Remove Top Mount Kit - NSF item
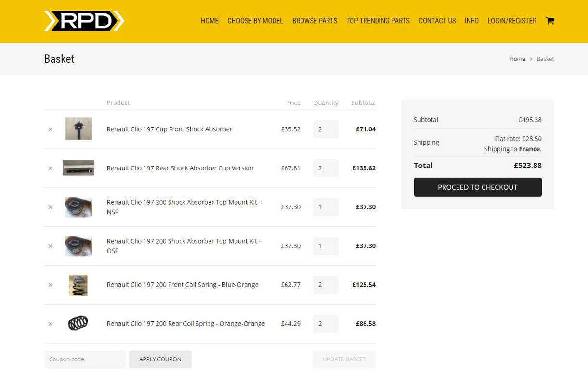 click(50, 207)
